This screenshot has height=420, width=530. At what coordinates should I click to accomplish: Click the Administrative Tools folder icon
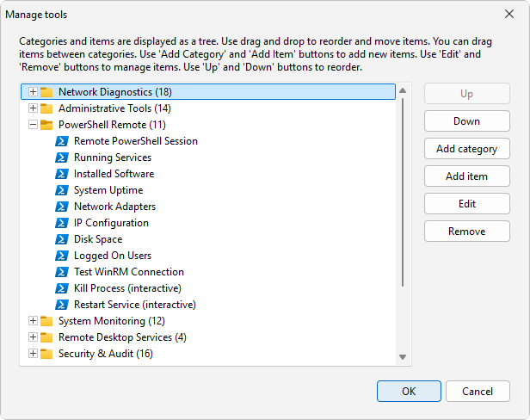[46, 108]
